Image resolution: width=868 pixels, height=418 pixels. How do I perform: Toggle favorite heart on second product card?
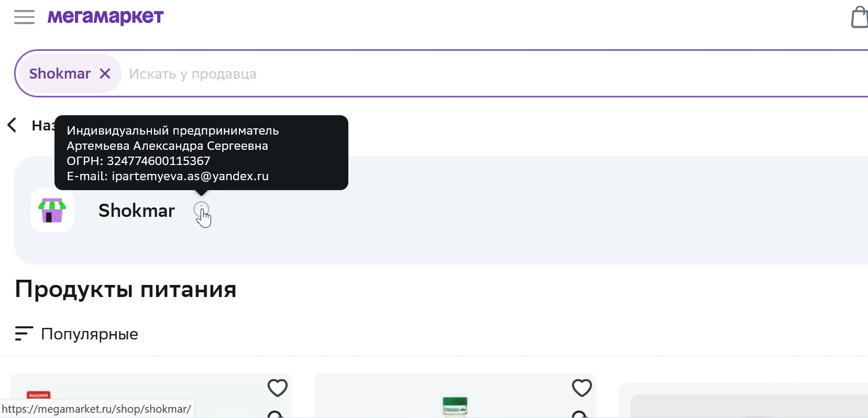582,388
